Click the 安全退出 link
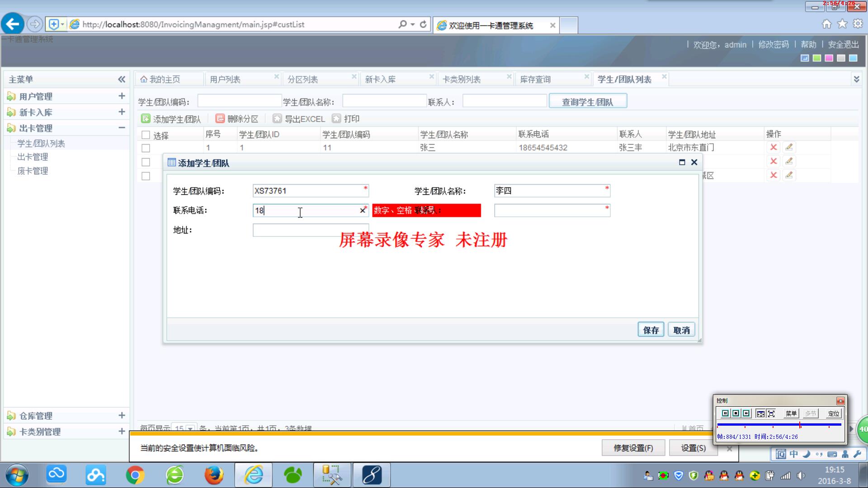The image size is (868, 488). [843, 44]
